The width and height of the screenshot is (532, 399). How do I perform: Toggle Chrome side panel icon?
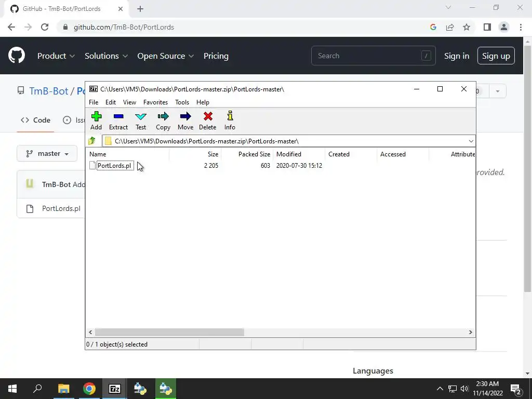click(487, 27)
